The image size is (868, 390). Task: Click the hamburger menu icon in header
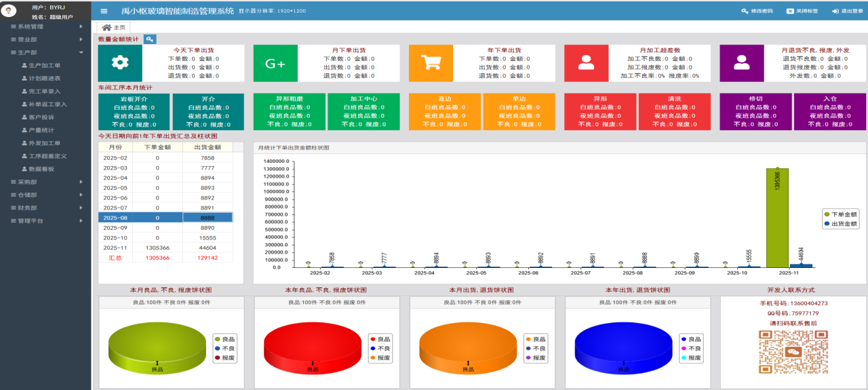tap(104, 11)
